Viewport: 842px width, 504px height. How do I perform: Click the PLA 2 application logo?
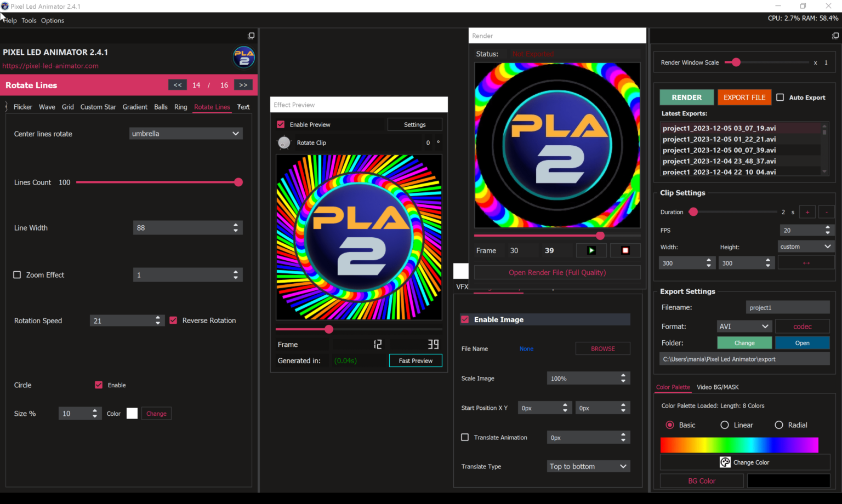[x=244, y=57]
